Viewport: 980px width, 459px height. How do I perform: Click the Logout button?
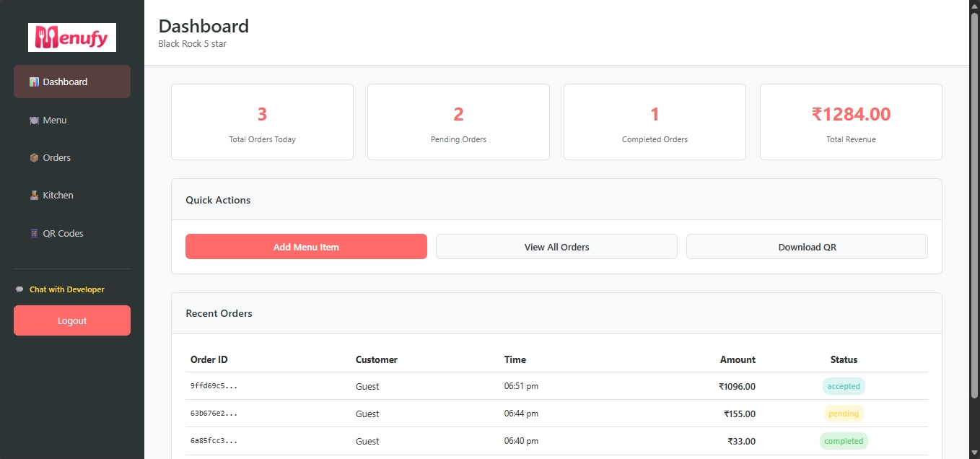(x=71, y=320)
